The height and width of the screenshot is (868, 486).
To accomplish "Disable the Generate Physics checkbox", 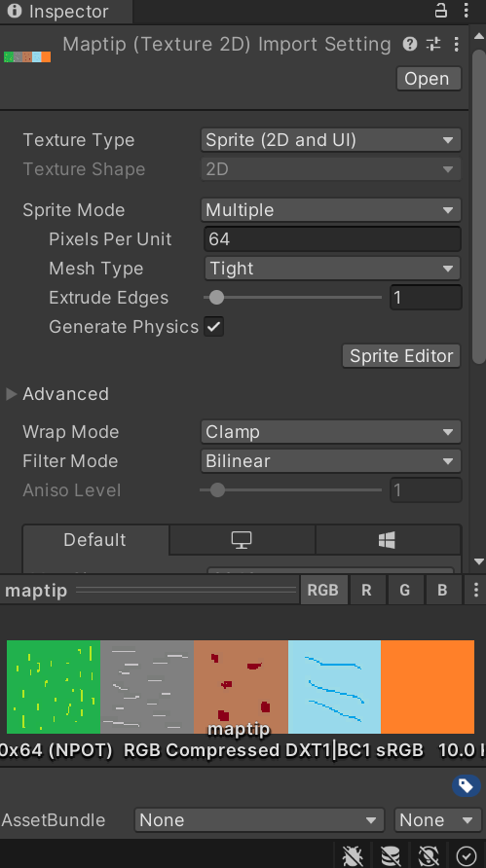I will [214, 327].
